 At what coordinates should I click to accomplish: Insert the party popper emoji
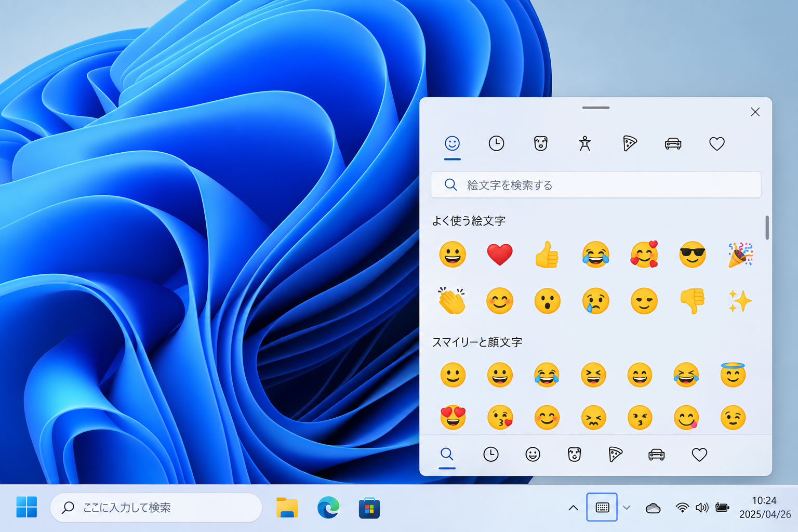pos(740,255)
